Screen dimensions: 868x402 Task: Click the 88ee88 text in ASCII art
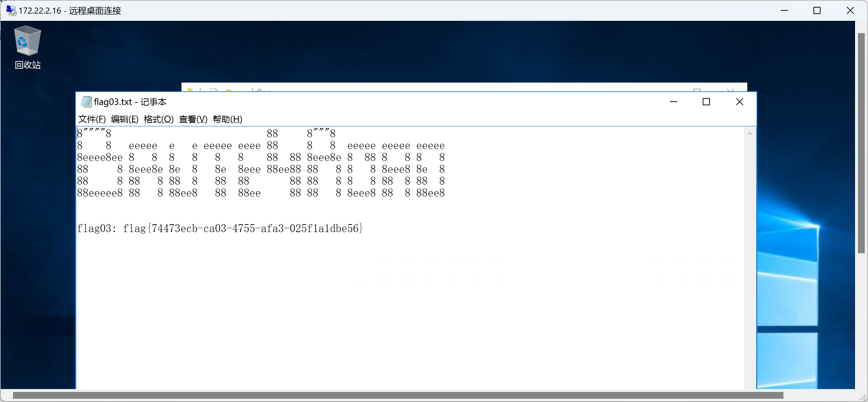(284, 169)
